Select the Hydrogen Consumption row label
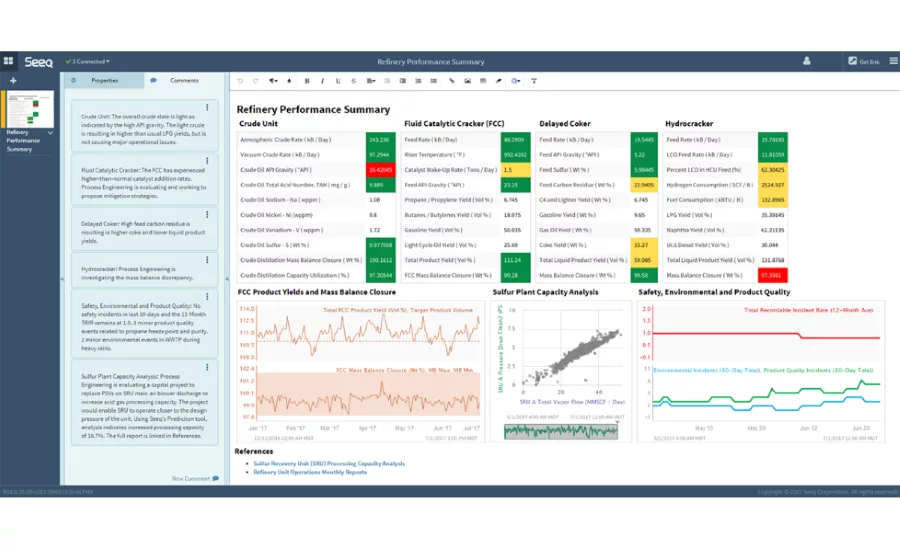This screenshot has width=900, height=550. (709, 185)
